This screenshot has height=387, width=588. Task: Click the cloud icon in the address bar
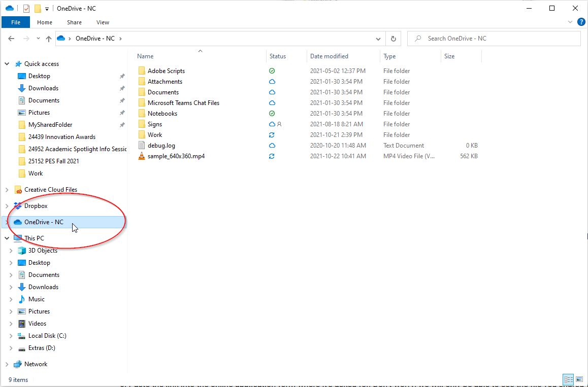pos(61,38)
